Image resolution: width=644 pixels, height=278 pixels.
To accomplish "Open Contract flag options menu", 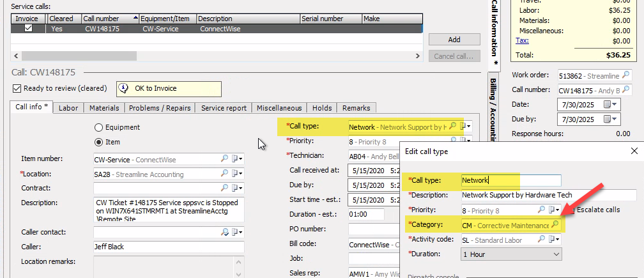I will click(x=238, y=188).
